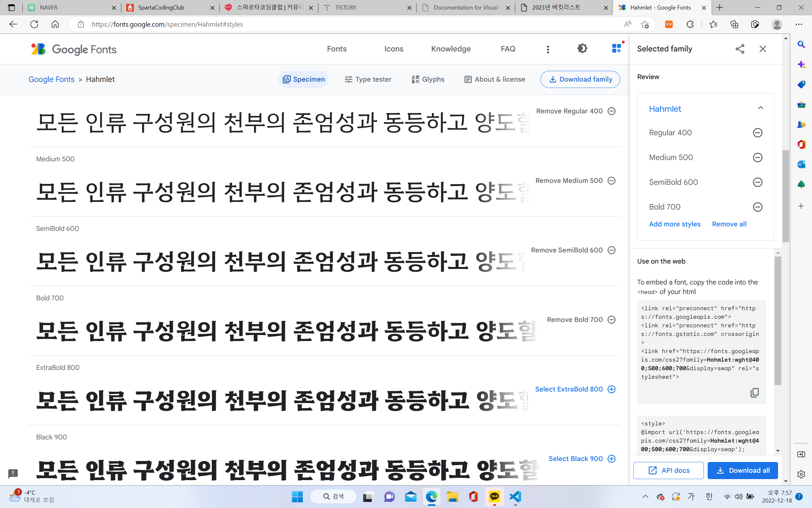Open the three-dot more menu in header

pos(548,50)
